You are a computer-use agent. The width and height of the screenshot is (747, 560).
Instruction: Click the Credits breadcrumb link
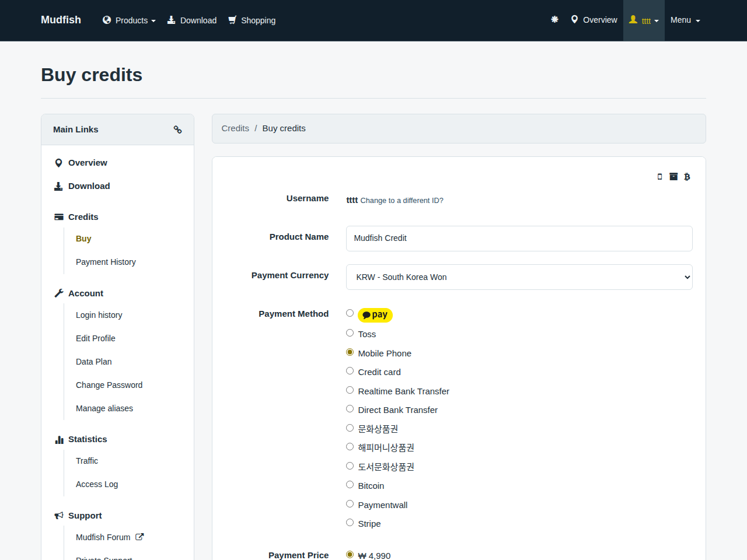point(235,128)
